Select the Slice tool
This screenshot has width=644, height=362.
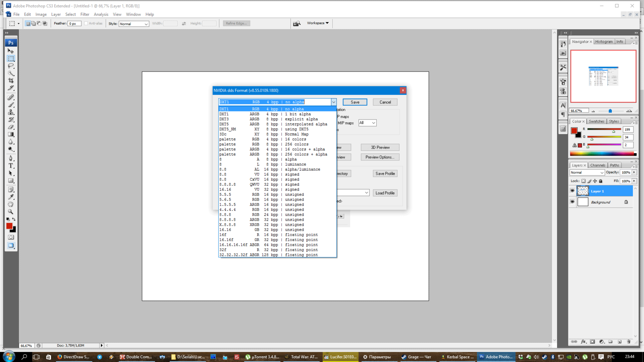coord(11,88)
